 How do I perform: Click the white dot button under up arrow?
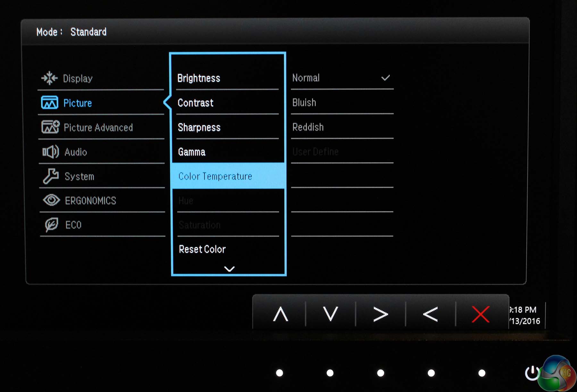point(280,373)
